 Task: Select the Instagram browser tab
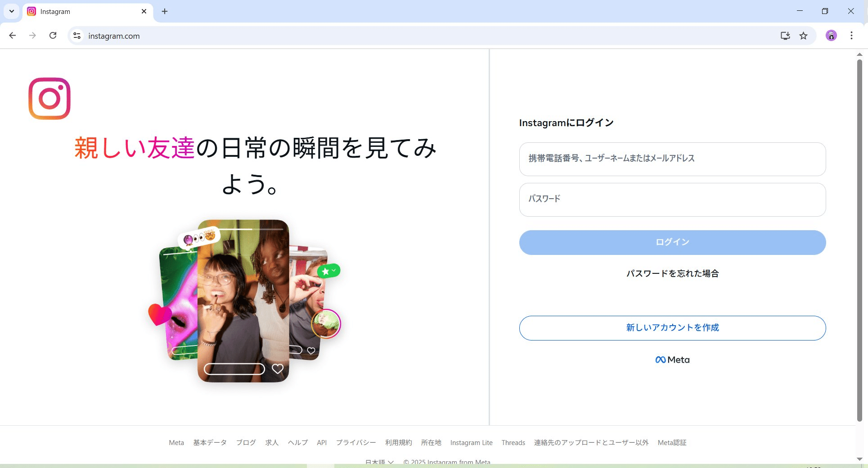point(81,11)
